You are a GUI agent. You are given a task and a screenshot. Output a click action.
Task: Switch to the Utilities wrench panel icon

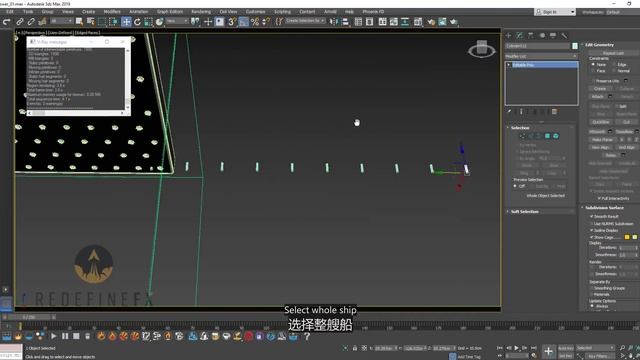564,36
